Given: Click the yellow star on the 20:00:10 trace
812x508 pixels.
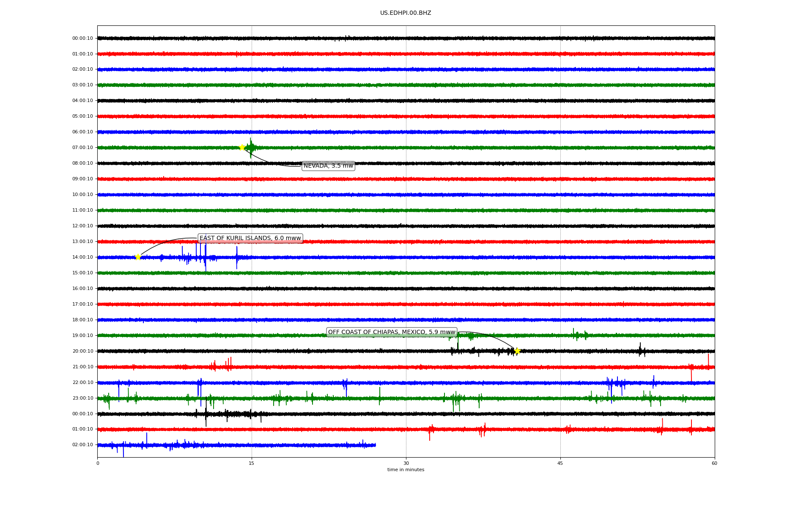Looking at the screenshot, I should pyautogui.click(x=517, y=351).
